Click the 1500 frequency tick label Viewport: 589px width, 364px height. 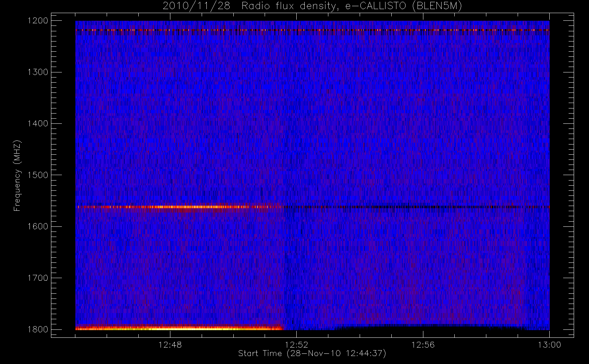pyautogui.click(x=38, y=175)
